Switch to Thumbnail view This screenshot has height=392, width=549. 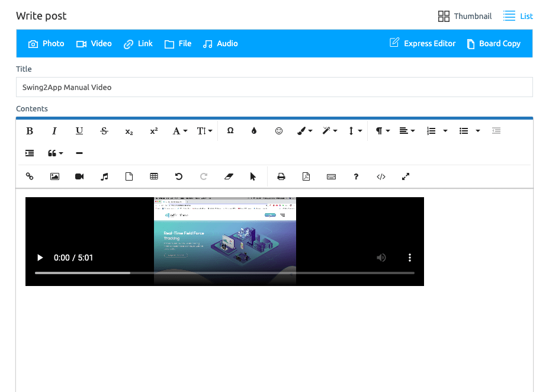[465, 17]
